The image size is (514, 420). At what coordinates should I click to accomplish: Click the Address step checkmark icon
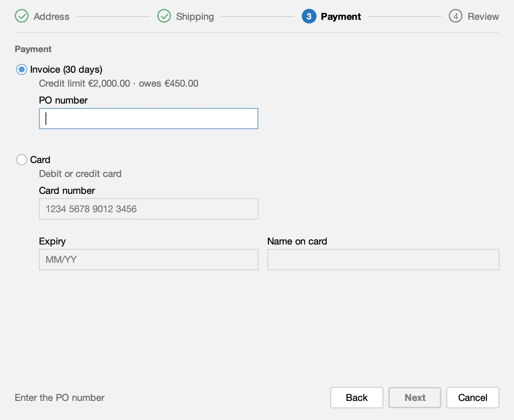22,16
